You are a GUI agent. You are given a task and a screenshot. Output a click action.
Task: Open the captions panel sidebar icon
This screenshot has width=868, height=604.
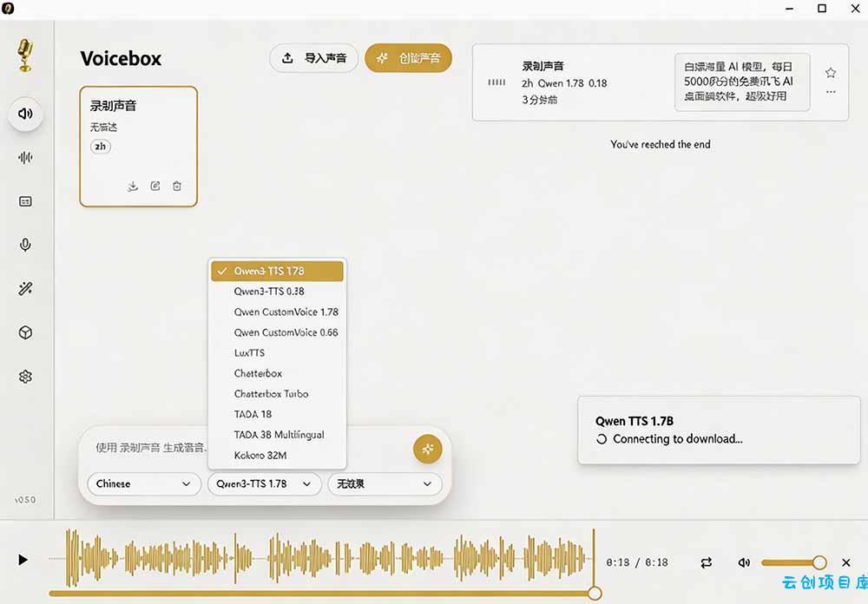(25, 201)
